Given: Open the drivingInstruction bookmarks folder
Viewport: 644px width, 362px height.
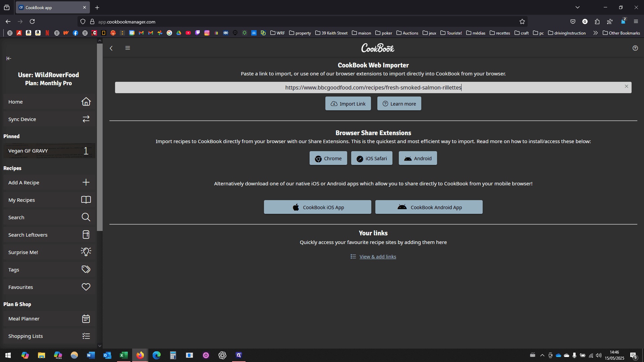Looking at the screenshot, I should click(x=567, y=33).
